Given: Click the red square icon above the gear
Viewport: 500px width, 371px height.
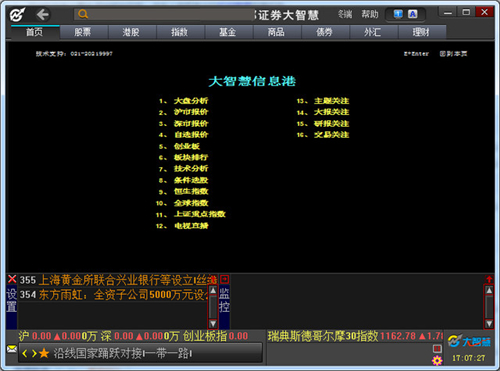Looking at the screenshot, I should click(x=437, y=349).
